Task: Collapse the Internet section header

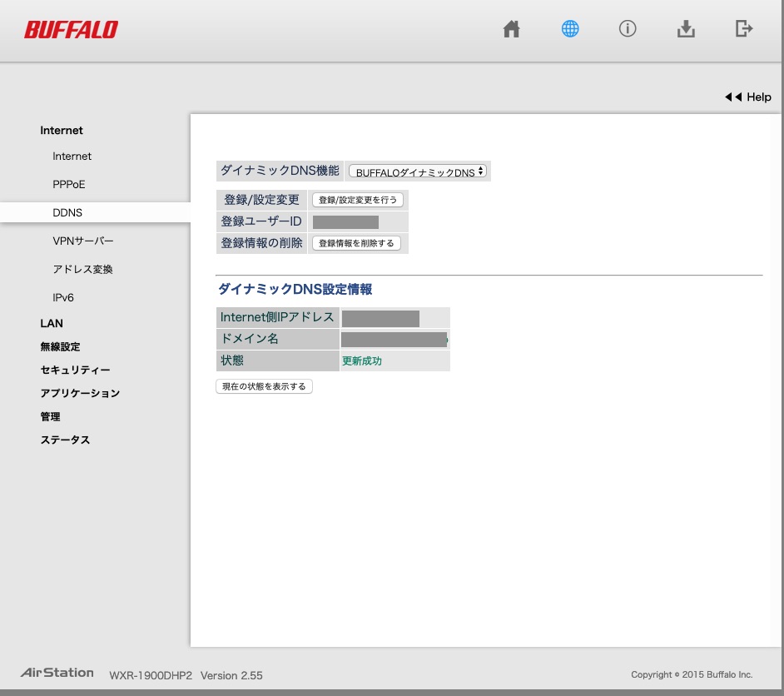Action: click(x=62, y=131)
